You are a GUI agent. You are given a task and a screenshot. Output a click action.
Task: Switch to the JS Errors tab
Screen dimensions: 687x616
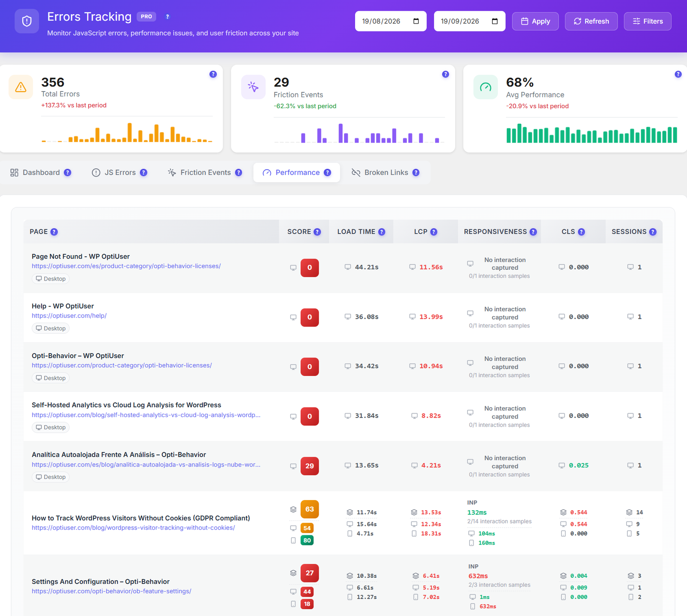pyautogui.click(x=119, y=173)
